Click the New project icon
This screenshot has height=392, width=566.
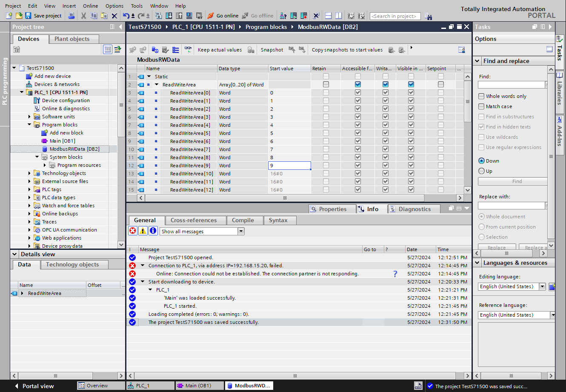click(9, 16)
